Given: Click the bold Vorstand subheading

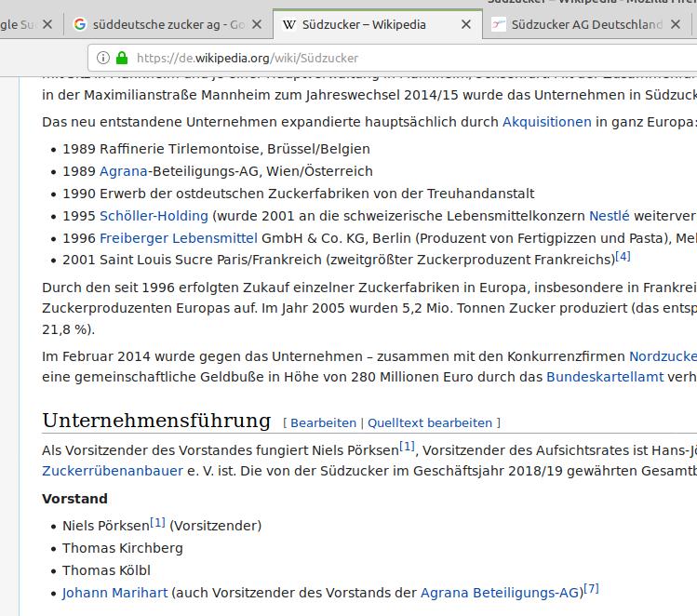Looking at the screenshot, I should [x=74, y=499].
